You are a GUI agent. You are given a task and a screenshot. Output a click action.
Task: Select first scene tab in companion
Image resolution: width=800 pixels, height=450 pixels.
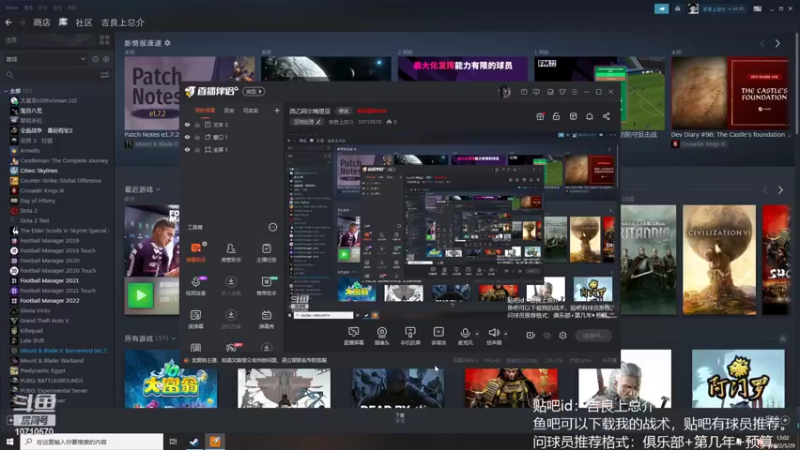coord(205,110)
